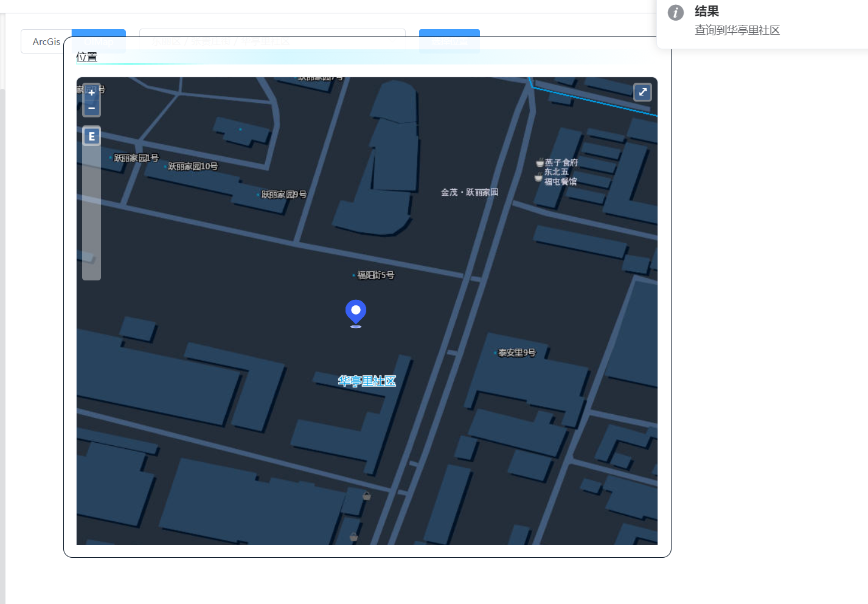Zoom in on the map
868x604 pixels.
(x=91, y=92)
